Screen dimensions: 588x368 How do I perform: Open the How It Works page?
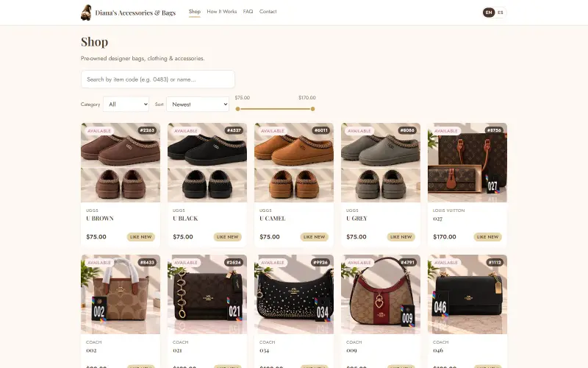[x=222, y=12]
